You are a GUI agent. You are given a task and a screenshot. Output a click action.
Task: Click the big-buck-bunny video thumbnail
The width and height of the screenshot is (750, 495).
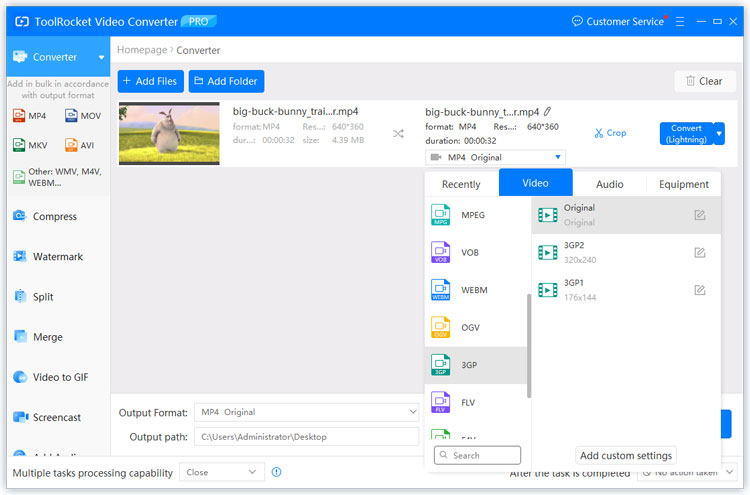tap(169, 133)
